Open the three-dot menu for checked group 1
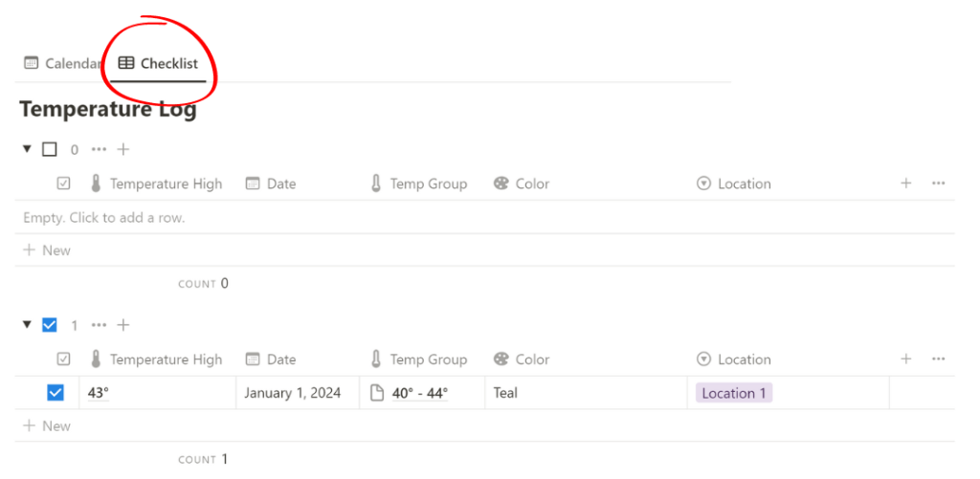Viewport: 980px width, 479px height. click(100, 325)
